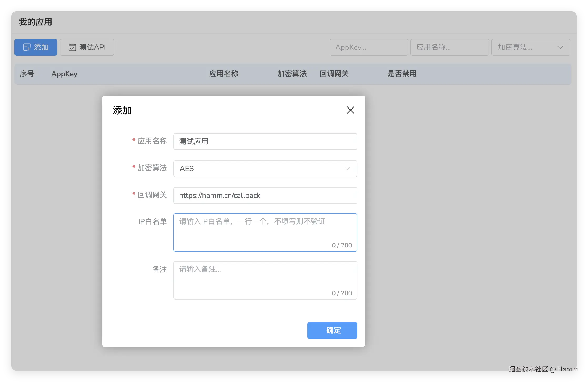Click the 回调网关 URL input field
588x382 pixels.
point(265,195)
